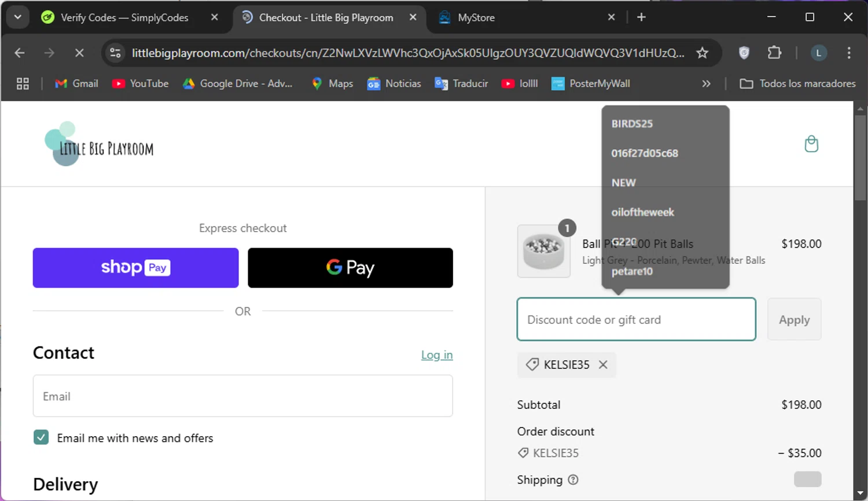Click the address bar URL
868x501 pixels.
pos(407,53)
